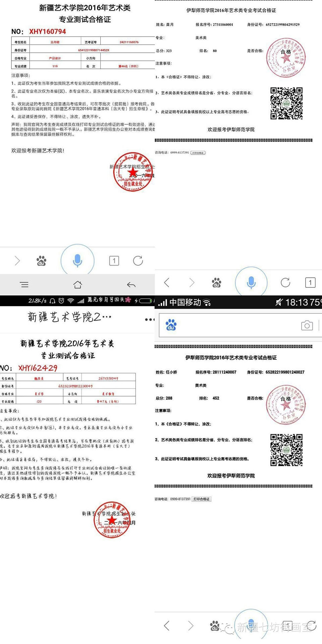This screenshot has height=644, width=322.
Task: Select the text 总分: 288
Action: click(164, 398)
